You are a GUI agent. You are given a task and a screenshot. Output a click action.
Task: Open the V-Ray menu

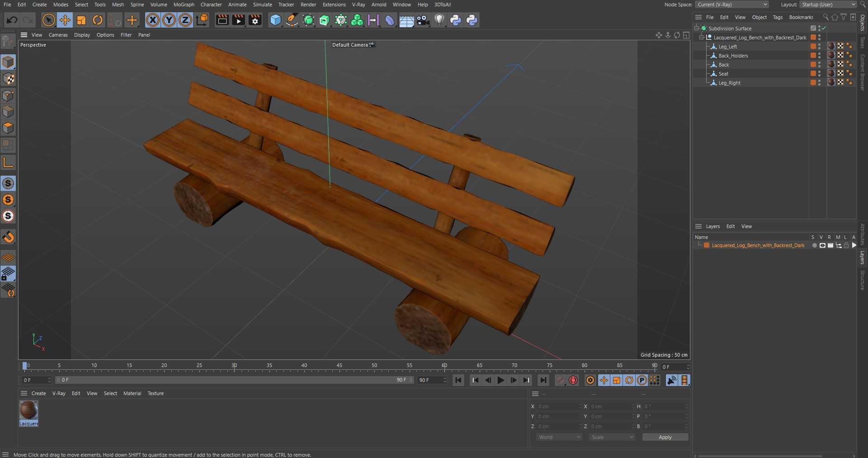(x=359, y=5)
